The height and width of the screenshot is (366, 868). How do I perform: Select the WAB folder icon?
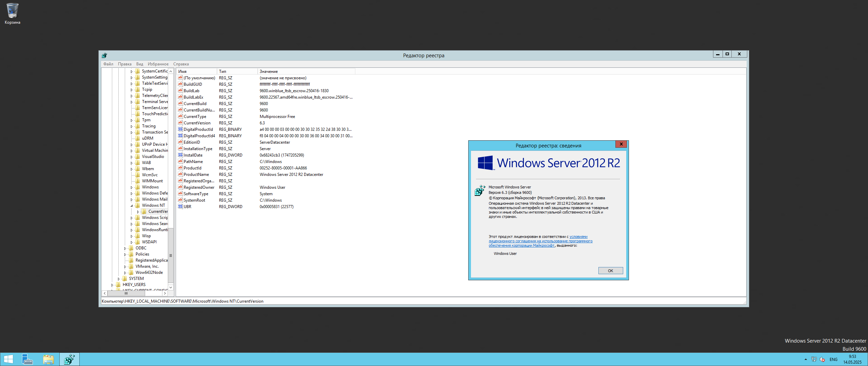pyautogui.click(x=138, y=163)
